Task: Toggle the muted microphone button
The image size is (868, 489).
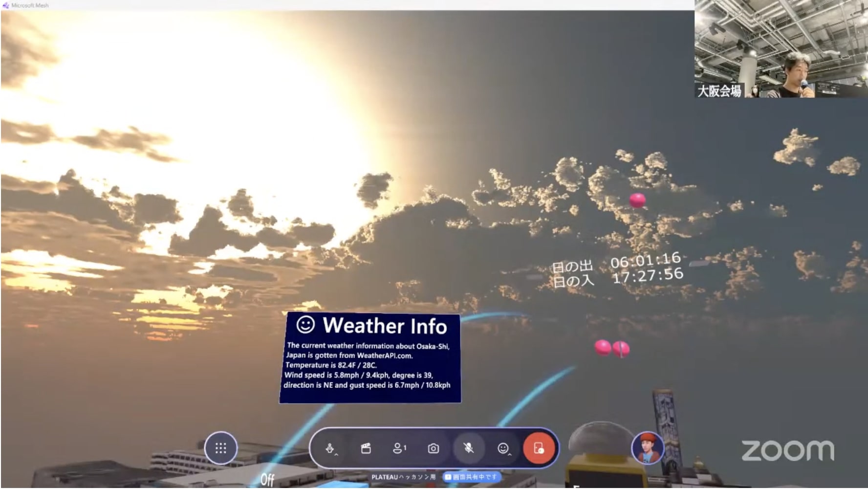Action: (x=468, y=448)
